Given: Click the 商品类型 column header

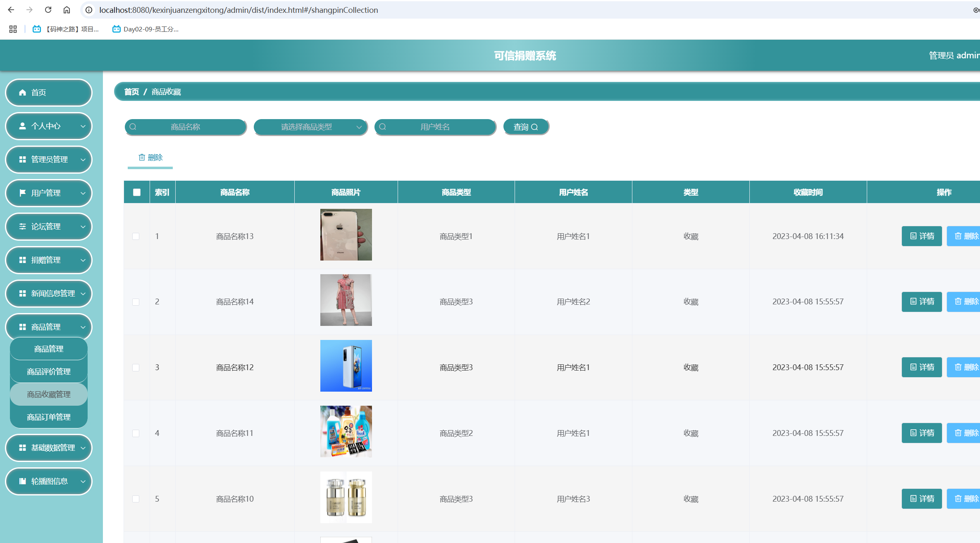Looking at the screenshot, I should click(456, 192).
